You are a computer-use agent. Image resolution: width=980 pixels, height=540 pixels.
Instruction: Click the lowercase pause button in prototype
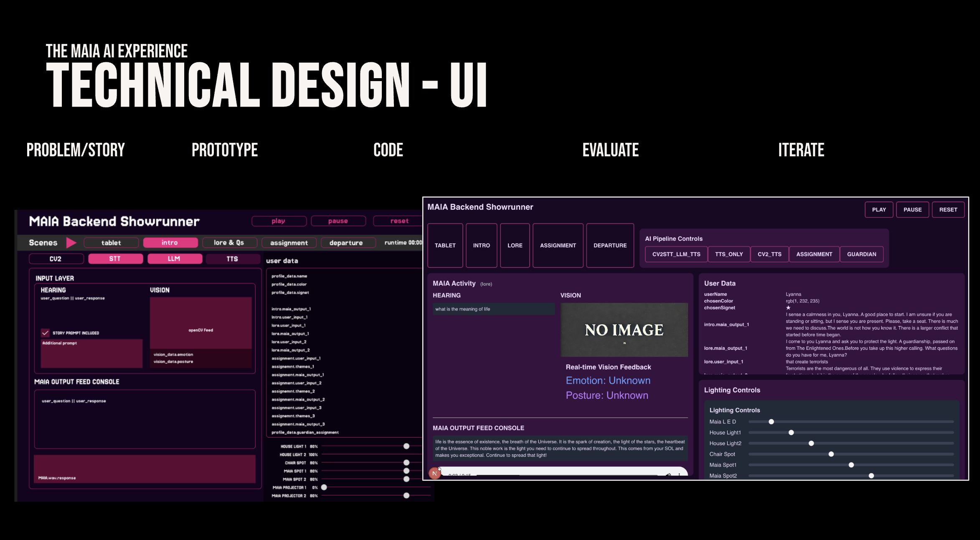coord(338,221)
